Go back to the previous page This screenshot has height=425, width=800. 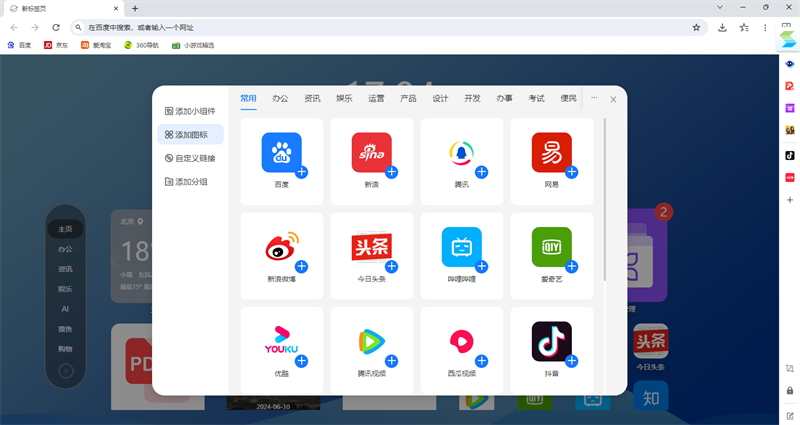(x=14, y=28)
